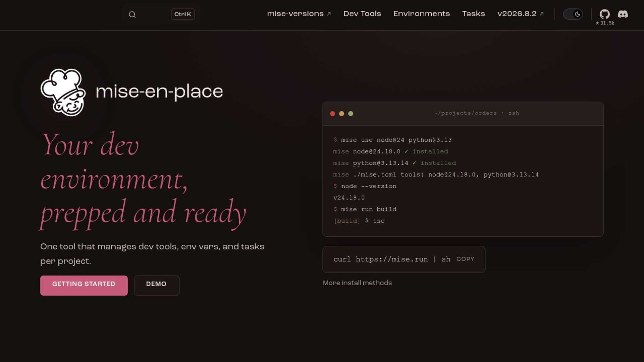Screen dimensions: 644x362
Task: Click the 31.5k star count
Action: tap(605, 23)
